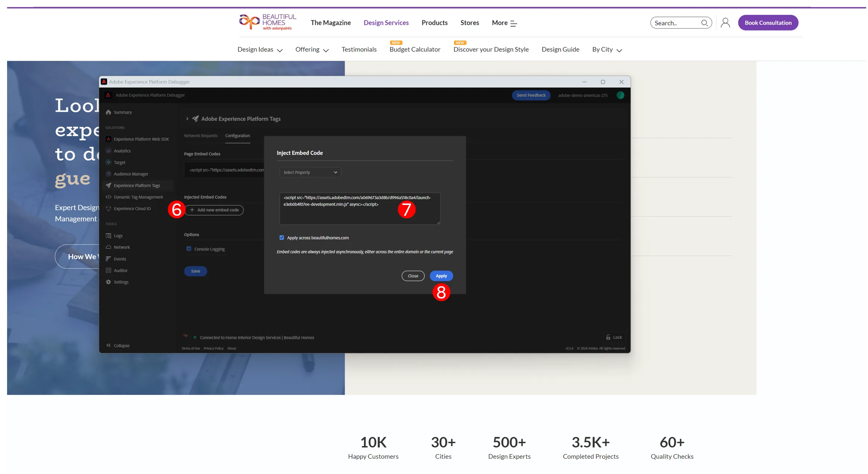
Task: Click Add new embed code button
Action: point(215,210)
